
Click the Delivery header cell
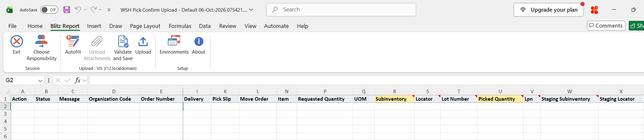coord(197,99)
